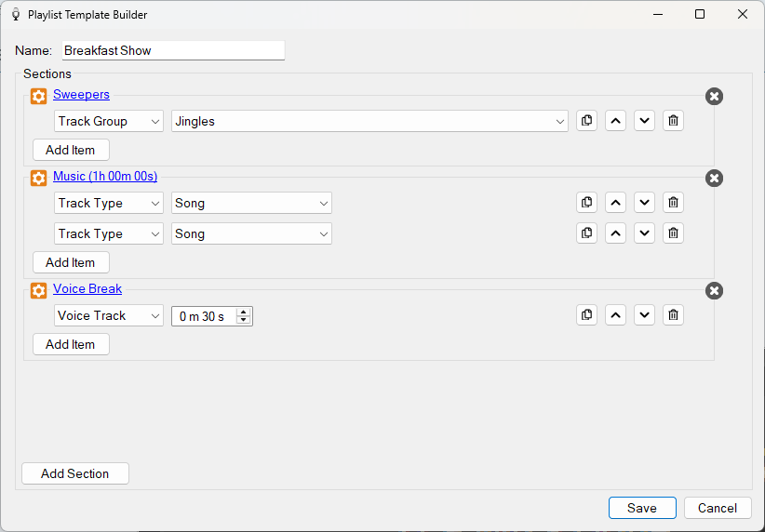Move the Jingles item down
Viewport: 765px width, 532px height.
644,120
